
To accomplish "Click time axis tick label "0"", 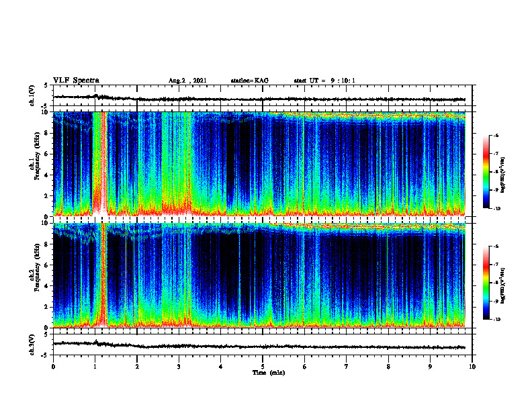I will click(53, 367).
